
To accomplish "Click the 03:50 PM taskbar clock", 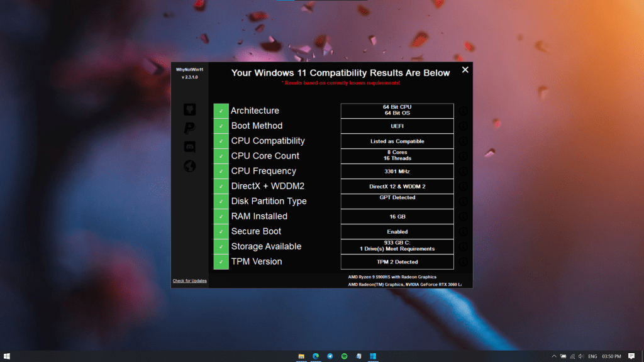I will click(x=611, y=356).
